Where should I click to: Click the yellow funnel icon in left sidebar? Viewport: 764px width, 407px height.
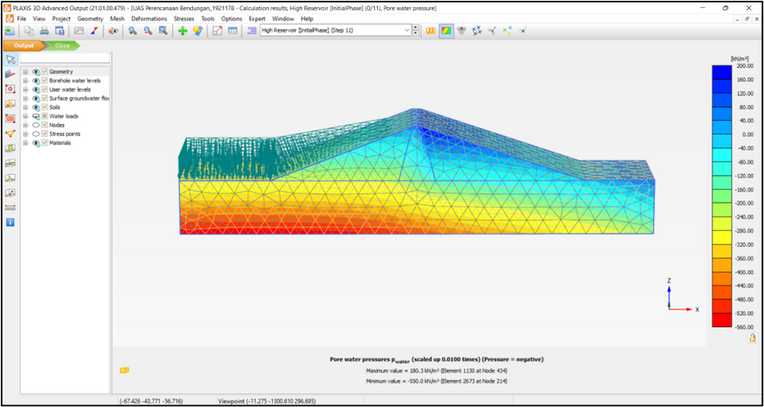pyautogui.click(x=10, y=134)
